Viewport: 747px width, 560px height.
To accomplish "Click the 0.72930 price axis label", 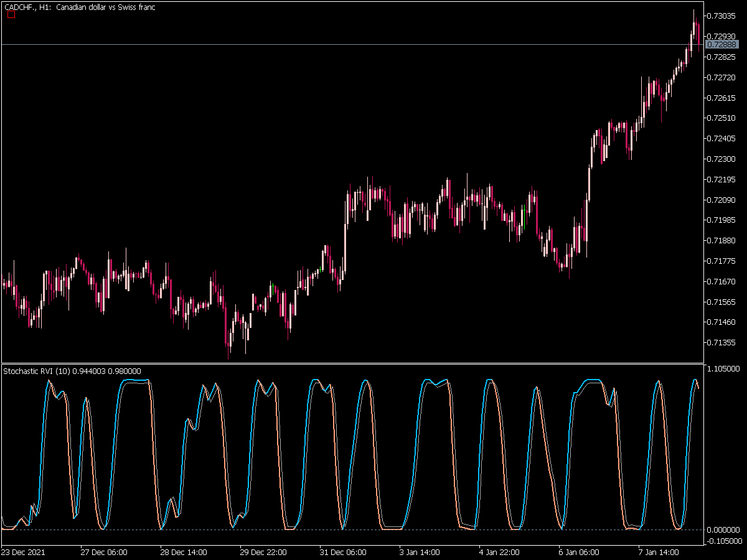I will pos(723,37).
